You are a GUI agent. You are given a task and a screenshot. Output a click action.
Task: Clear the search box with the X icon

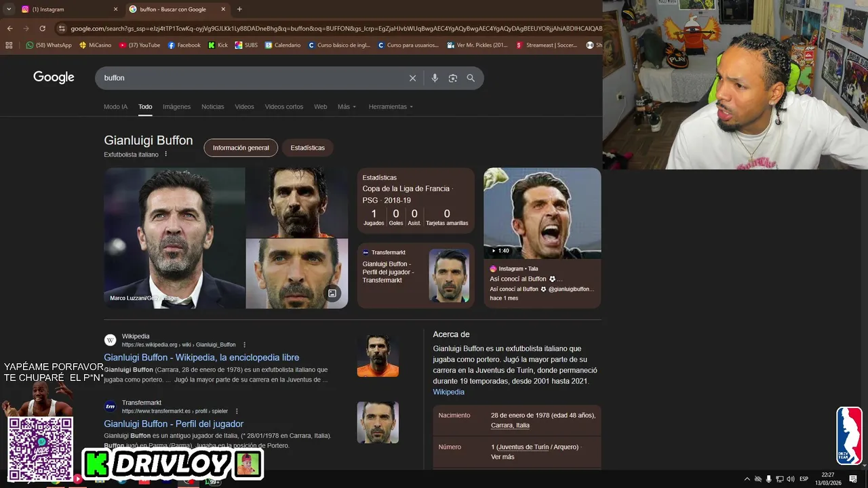412,78
